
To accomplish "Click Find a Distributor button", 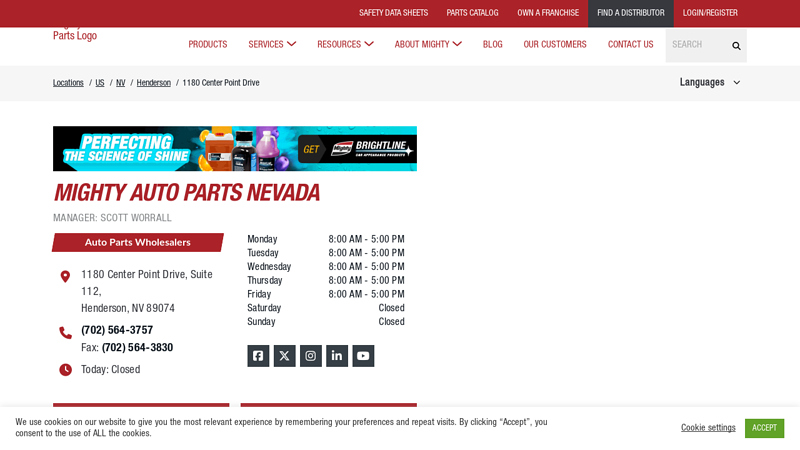I will click(631, 13).
